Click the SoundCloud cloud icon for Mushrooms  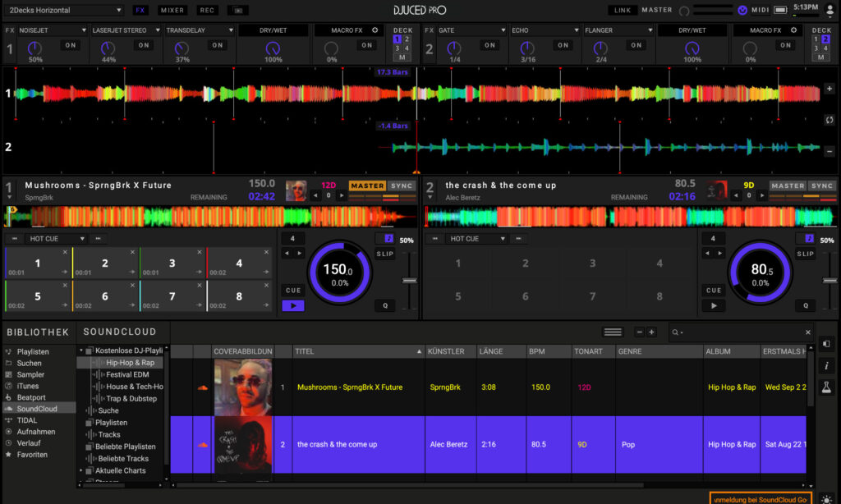click(202, 387)
